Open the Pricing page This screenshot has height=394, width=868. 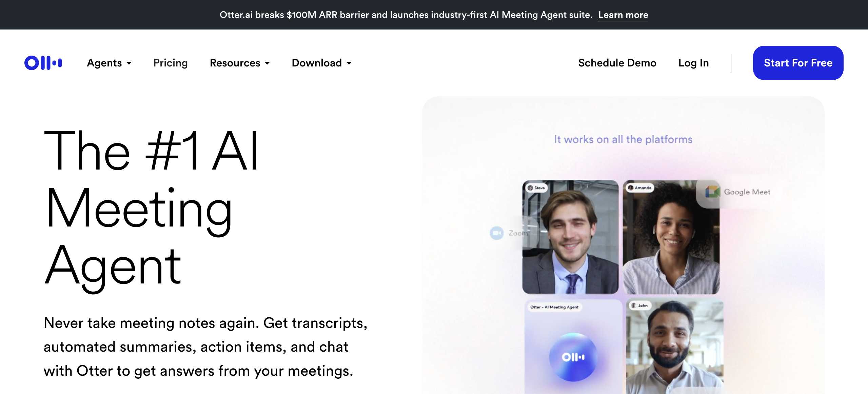[x=171, y=63]
